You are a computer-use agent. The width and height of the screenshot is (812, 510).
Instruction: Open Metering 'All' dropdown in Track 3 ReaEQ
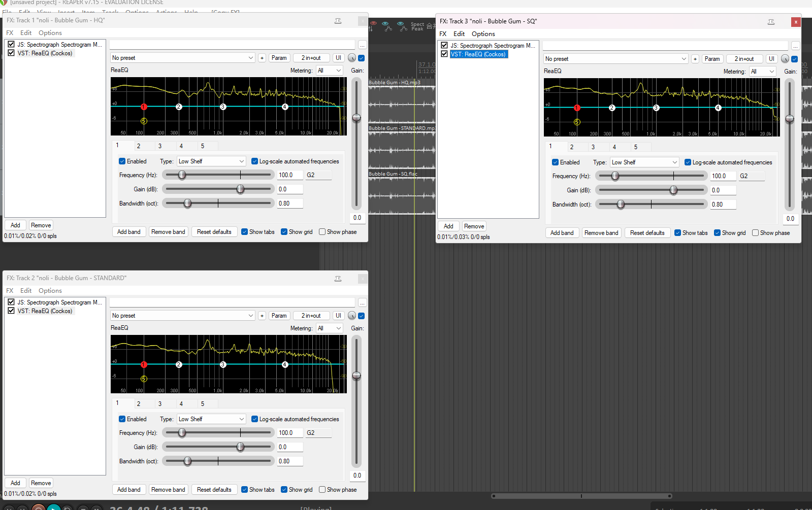(x=763, y=72)
